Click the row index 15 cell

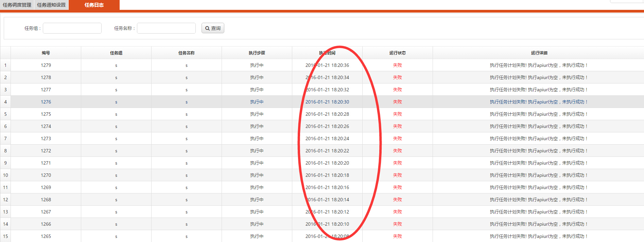(x=5, y=236)
